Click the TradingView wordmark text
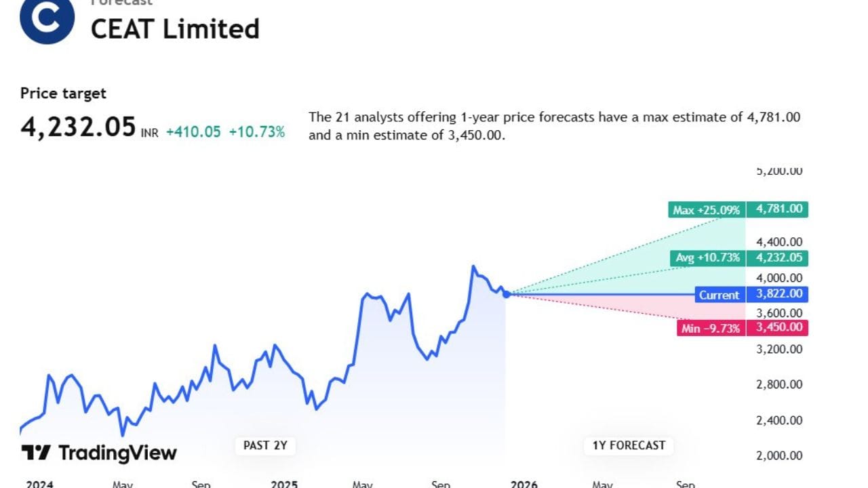Screen dimensions: 868x488 click(117, 453)
